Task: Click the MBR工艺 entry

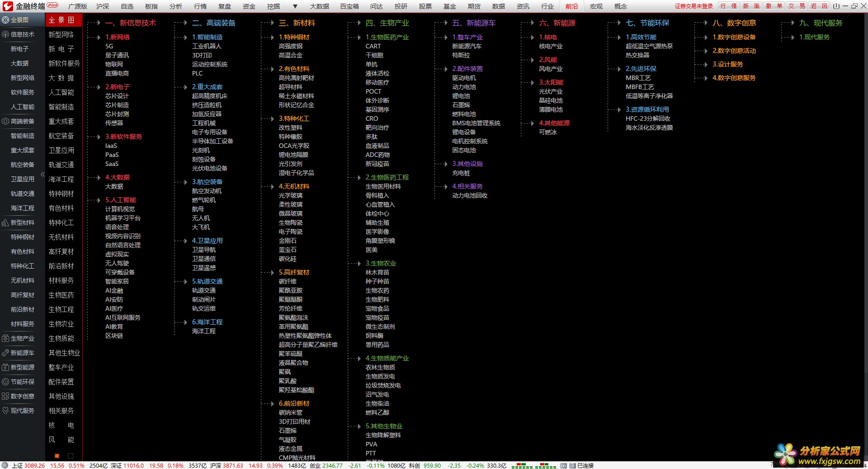Action: (x=638, y=78)
